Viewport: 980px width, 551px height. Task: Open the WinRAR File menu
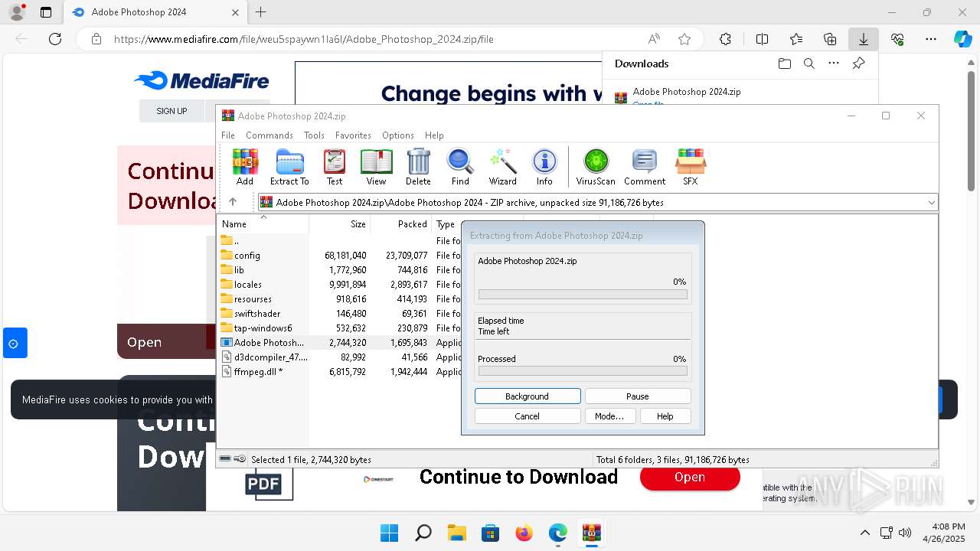[x=228, y=135]
